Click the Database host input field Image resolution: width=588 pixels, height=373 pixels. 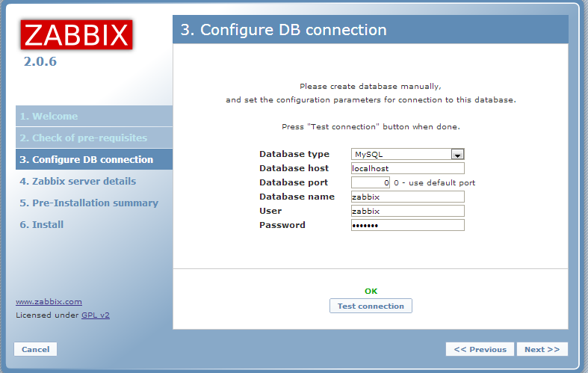[x=408, y=168]
